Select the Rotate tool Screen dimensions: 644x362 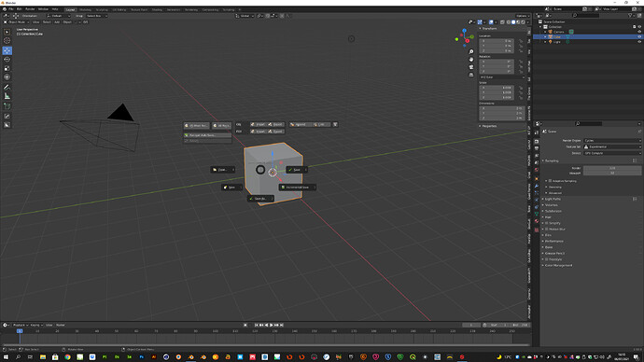click(7, 60)
